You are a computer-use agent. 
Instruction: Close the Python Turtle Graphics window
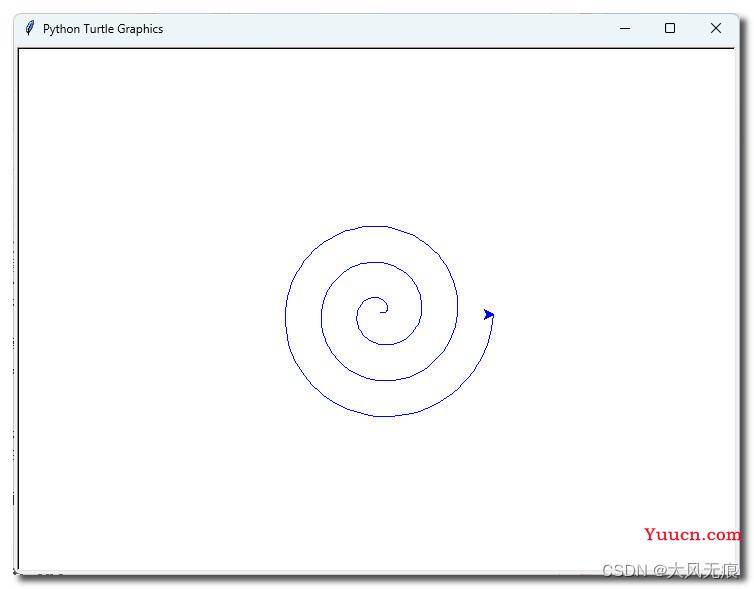(716, 28)
